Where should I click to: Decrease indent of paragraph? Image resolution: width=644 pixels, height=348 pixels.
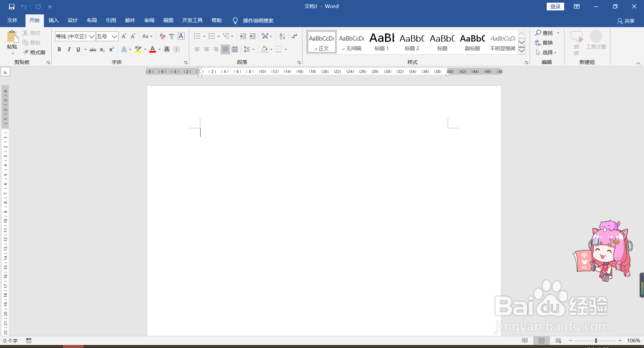(x=243, y=36)
